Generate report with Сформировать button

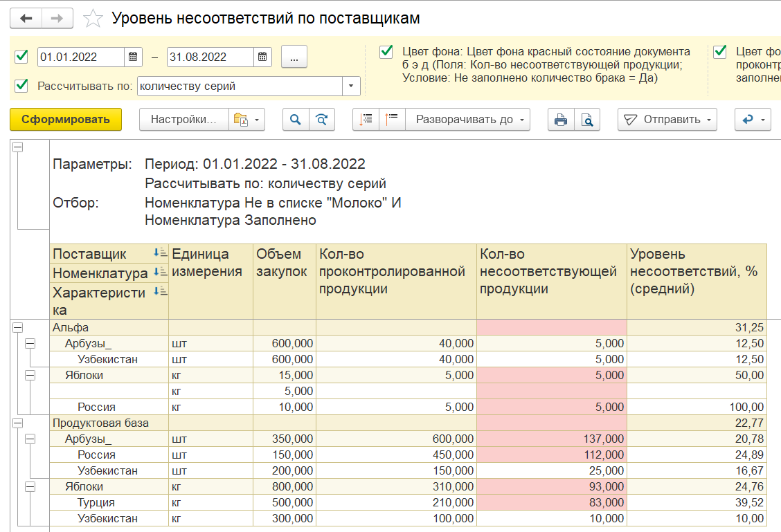point(66,120)
